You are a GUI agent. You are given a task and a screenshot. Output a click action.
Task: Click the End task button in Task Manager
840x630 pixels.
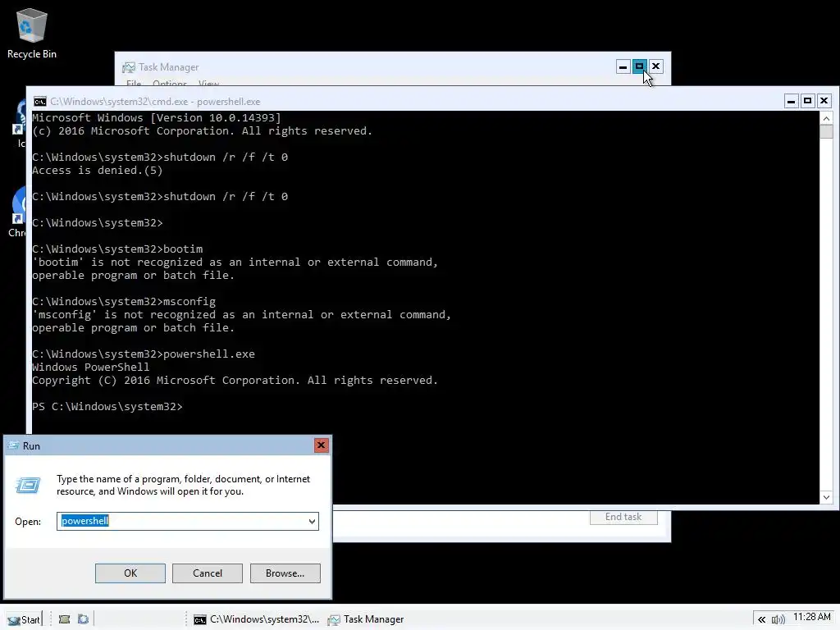point(623,517)
